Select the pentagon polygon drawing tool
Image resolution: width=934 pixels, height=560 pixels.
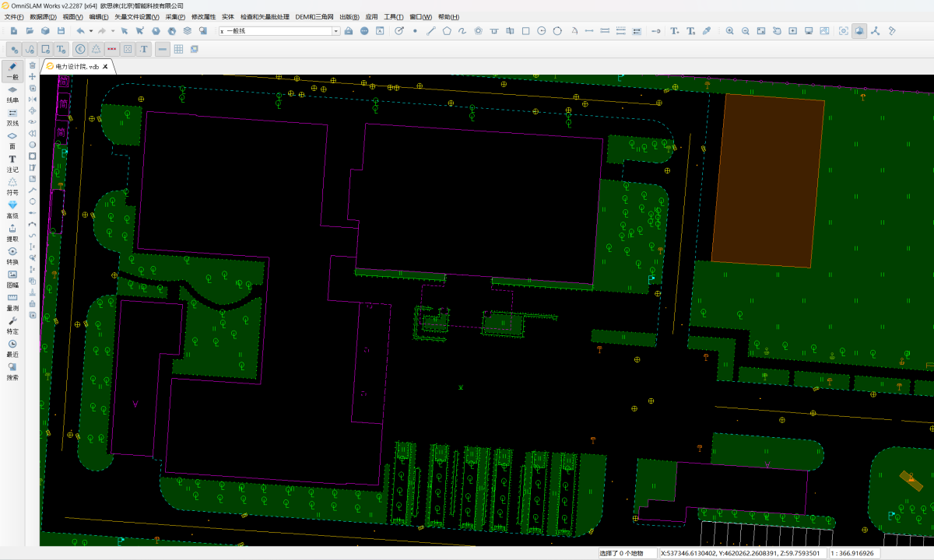click(x=447, y=31)
